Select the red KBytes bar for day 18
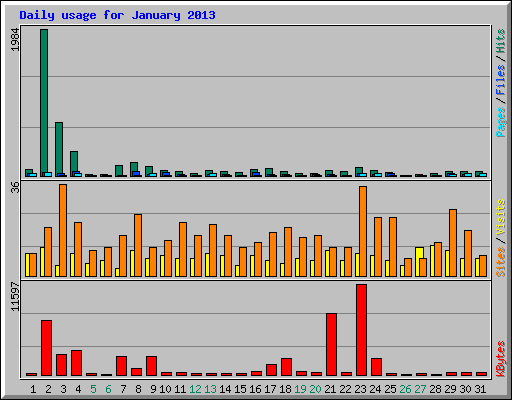Image resolution: width=512 pixels, height=400 pixels. 286,367
